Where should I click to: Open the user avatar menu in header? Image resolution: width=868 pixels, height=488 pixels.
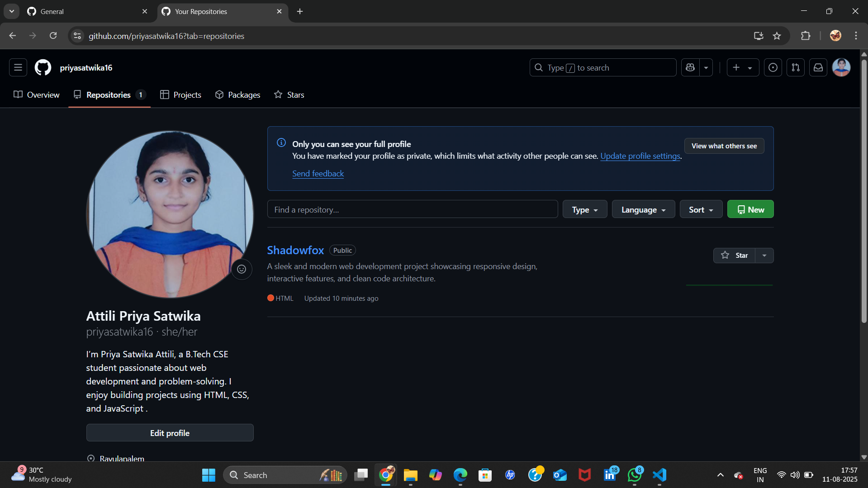(x=841, y=67)
